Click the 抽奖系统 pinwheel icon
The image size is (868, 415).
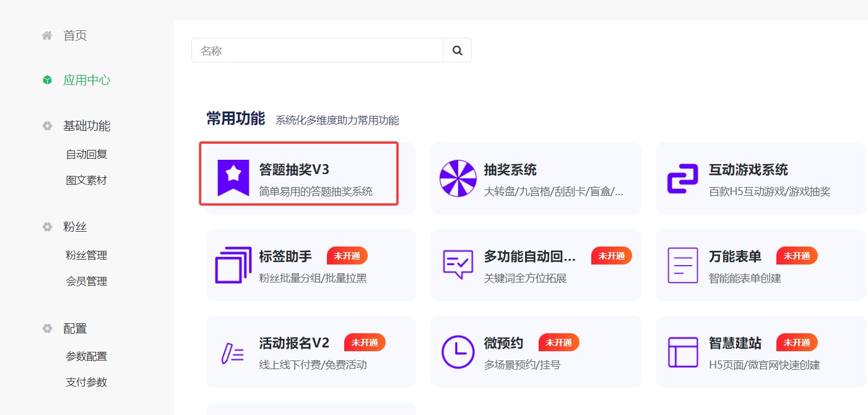[458, 178]
